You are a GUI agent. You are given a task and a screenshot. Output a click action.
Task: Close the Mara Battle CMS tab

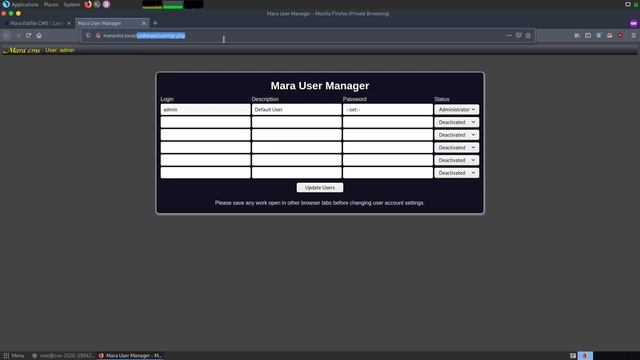pyautogui.click(x=69, y=23)
